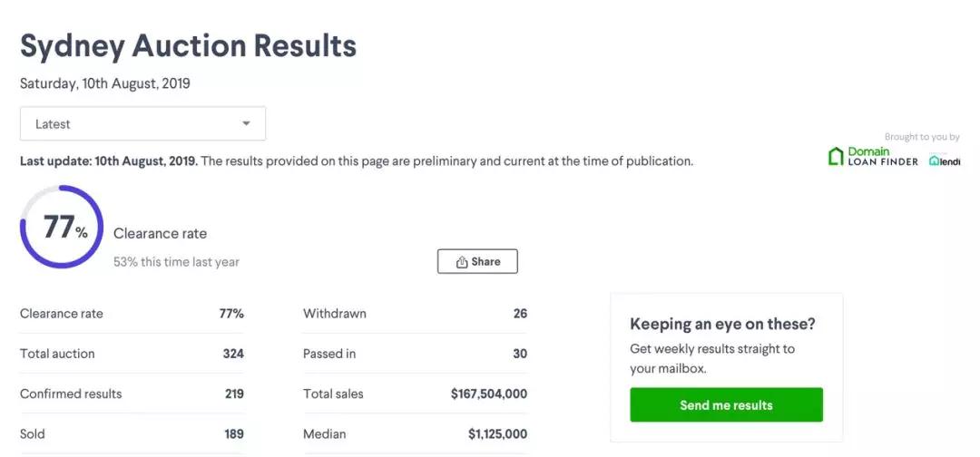The image size is (980, 457).
Task: Click the 77% clearance rate circle
Action: [62, 228]
